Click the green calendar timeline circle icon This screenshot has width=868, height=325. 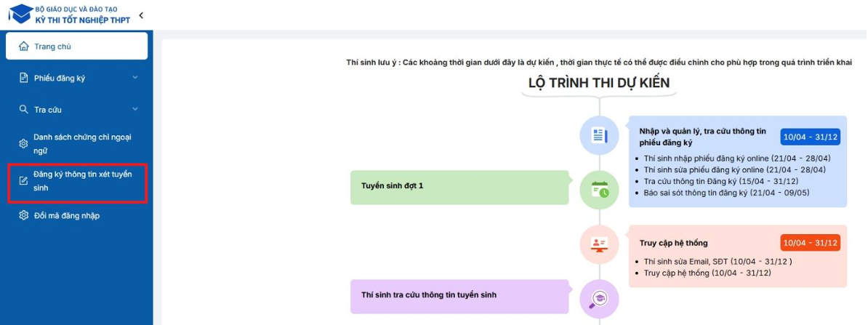coord(599,190)
